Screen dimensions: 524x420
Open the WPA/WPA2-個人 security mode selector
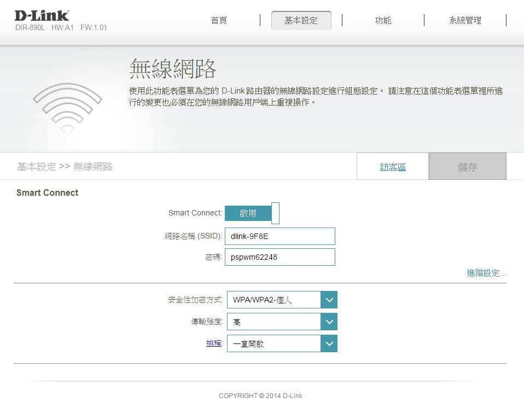tap(273, 300)
